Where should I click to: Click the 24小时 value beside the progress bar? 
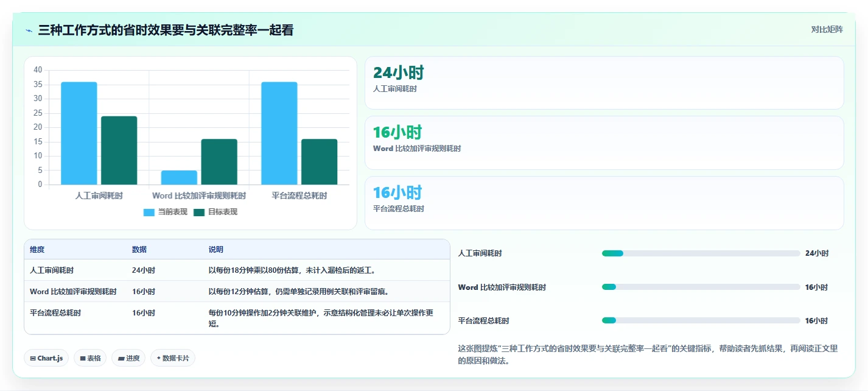coord(816,253)
